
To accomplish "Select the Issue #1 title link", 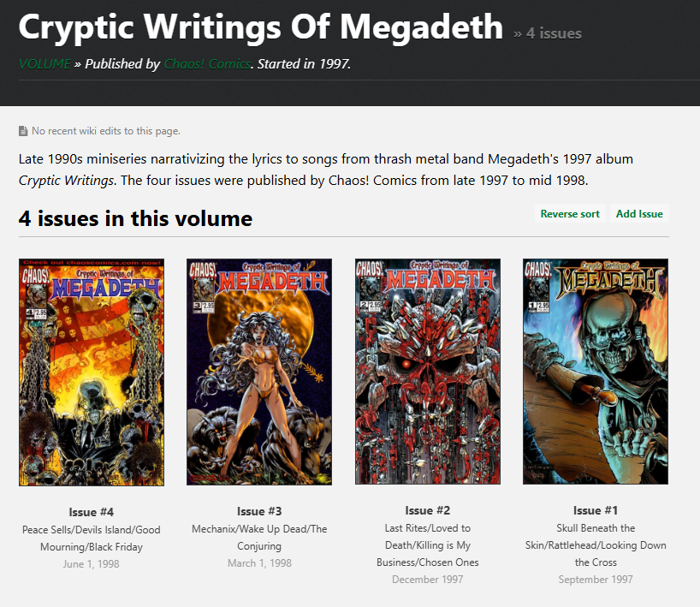I will click(x=596, y=510).
